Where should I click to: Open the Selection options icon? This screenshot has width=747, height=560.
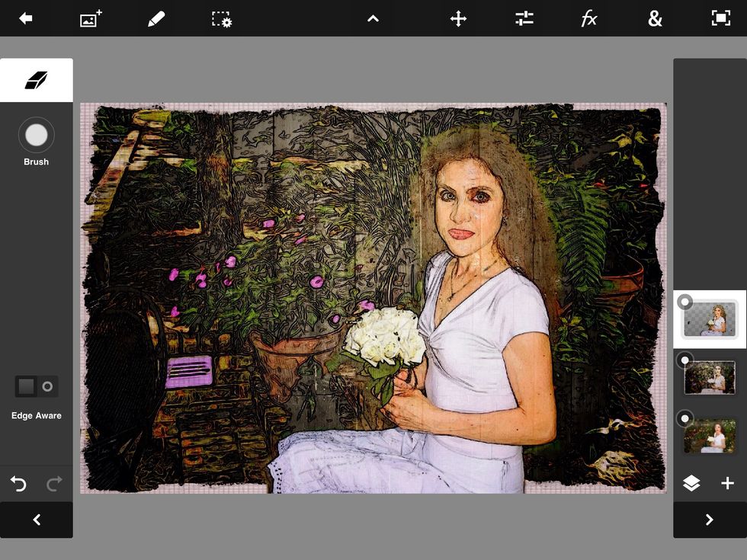pos(220,18)
